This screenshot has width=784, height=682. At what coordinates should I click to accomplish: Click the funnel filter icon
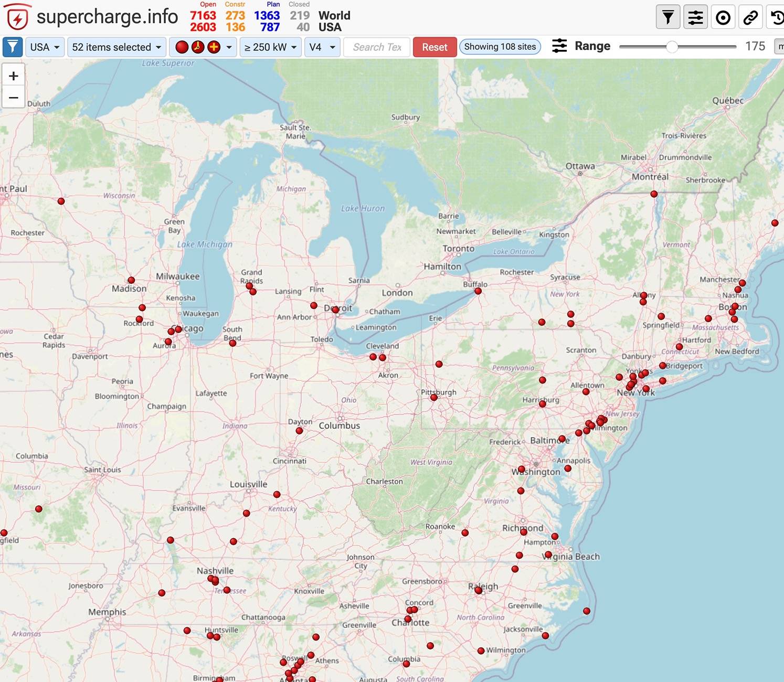coord(668,17)
